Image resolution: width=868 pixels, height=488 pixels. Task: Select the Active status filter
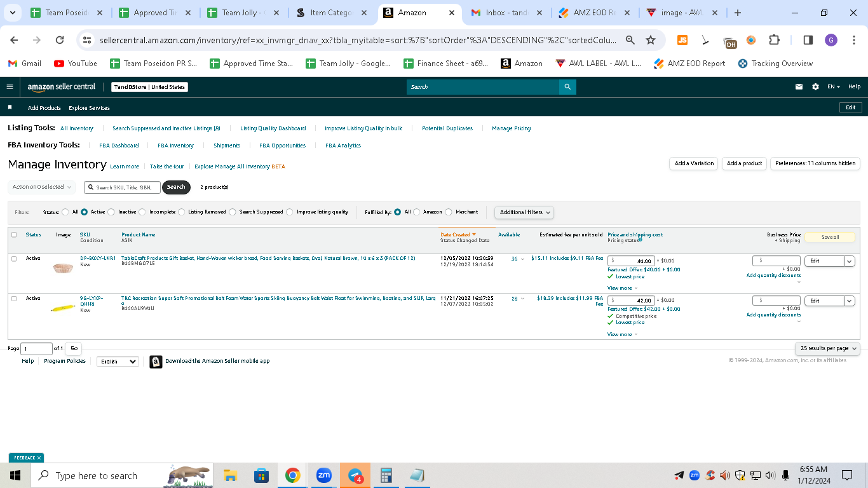[85, 212]
